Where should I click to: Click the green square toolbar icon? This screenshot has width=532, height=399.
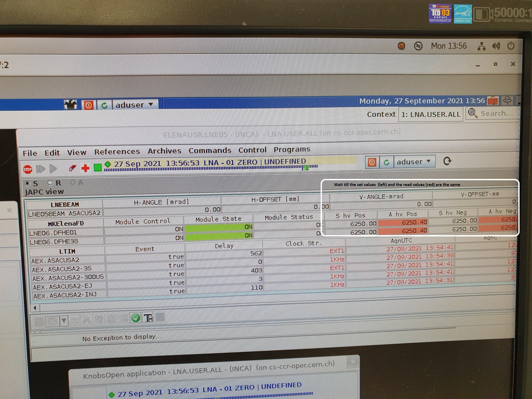[98, 168]
